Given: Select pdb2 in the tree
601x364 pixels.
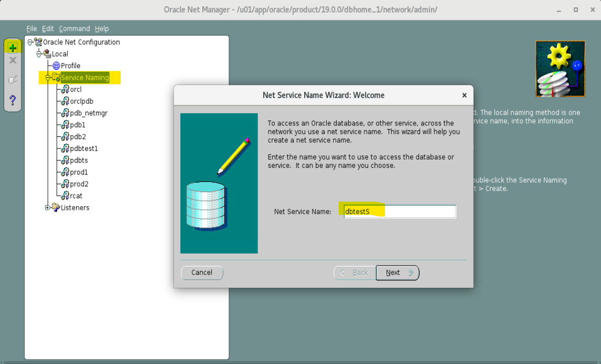Looking at the screenshot, I should pyautogui.click(x=78, y=137).
